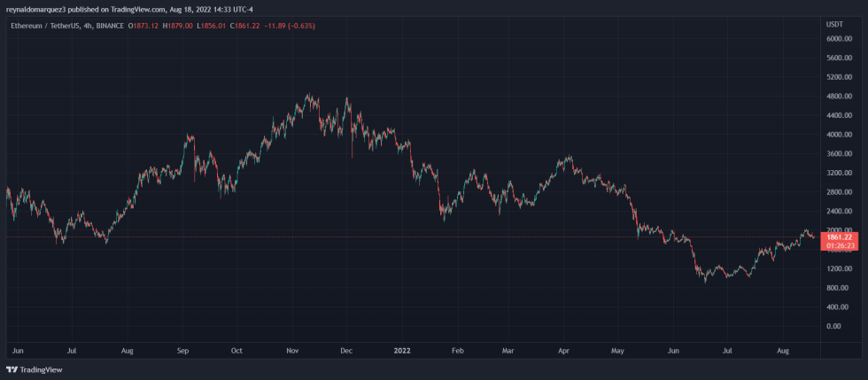Click the 2400.00 price axis label
The height and width of the screenshot is (380, 868).
click(x=840, y=211)
